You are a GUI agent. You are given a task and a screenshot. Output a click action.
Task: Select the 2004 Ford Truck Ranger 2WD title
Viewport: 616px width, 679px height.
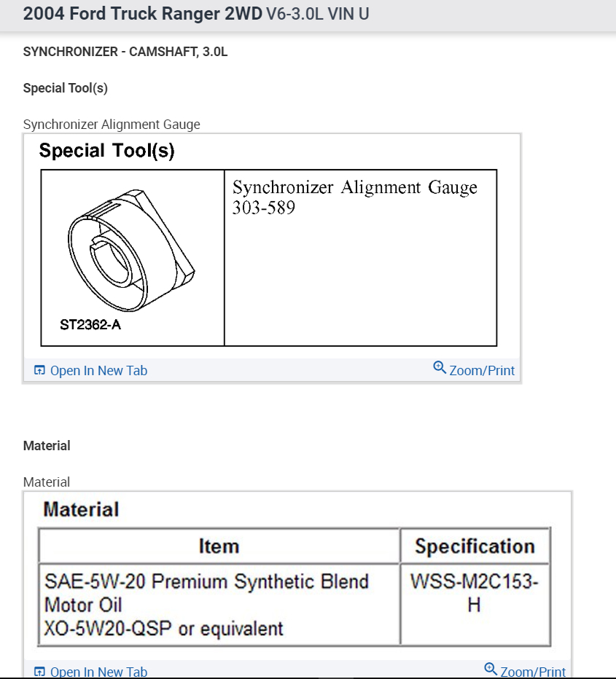pyautogui.click(x=142, y=15)
